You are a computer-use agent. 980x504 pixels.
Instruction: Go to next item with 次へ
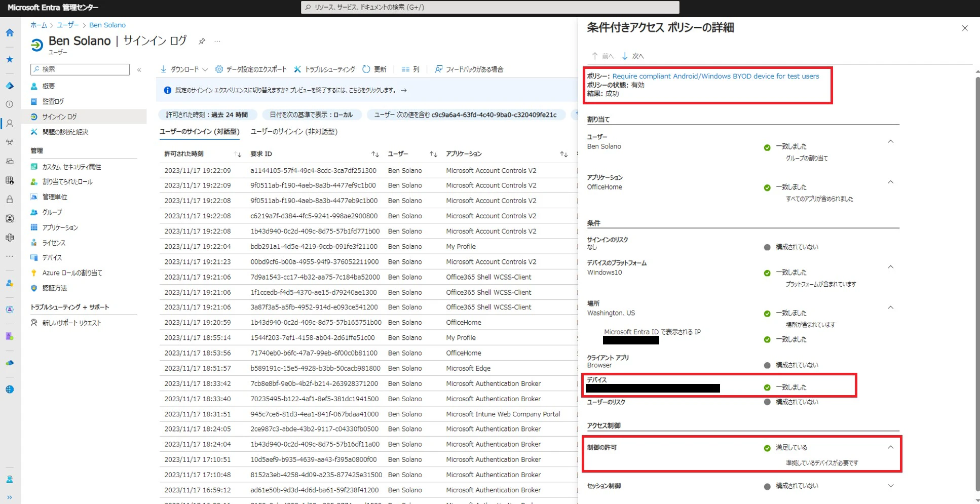point(633,56)
